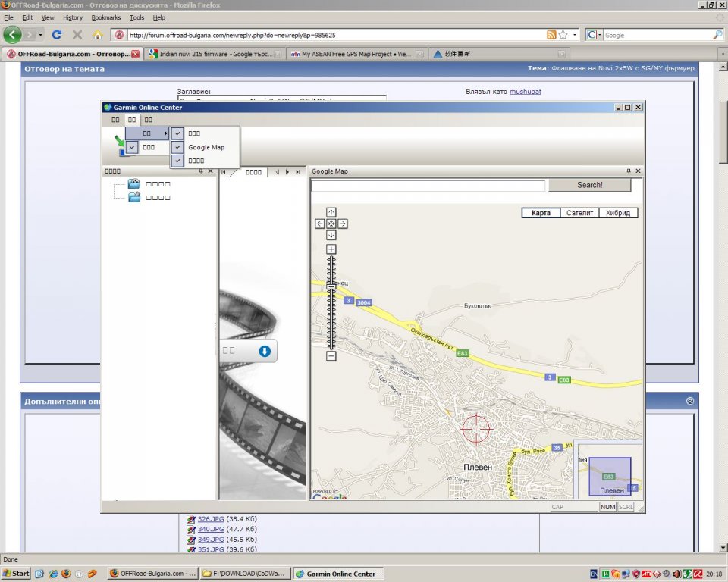The width and height of the screenshot is (728, 582).
Task: Go to the Firefox home page
Action: tap(97, 35)
